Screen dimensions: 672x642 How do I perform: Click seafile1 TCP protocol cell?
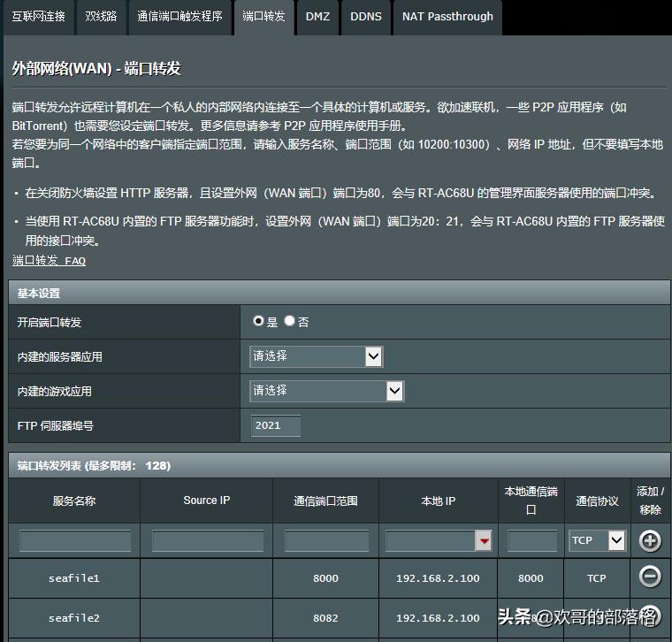click(x=597, y=578)
